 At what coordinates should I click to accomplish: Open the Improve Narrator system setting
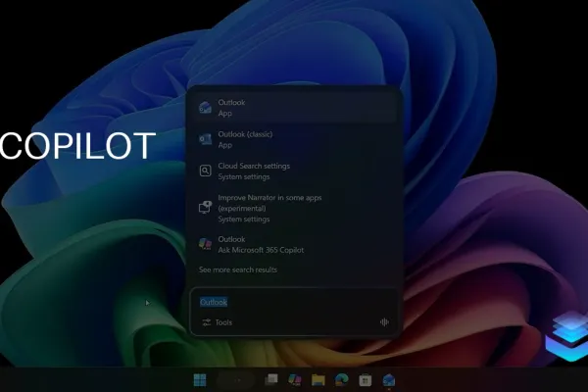tap(294, 208)
